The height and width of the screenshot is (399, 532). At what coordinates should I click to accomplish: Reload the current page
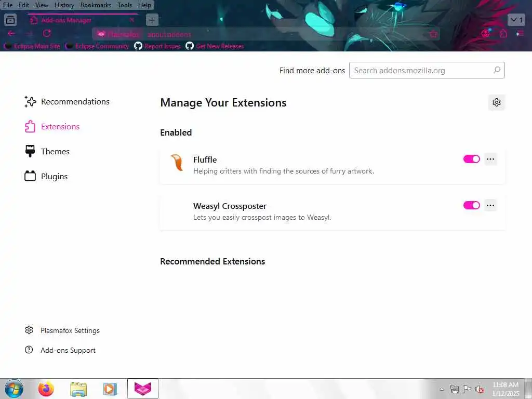(47, 33)
